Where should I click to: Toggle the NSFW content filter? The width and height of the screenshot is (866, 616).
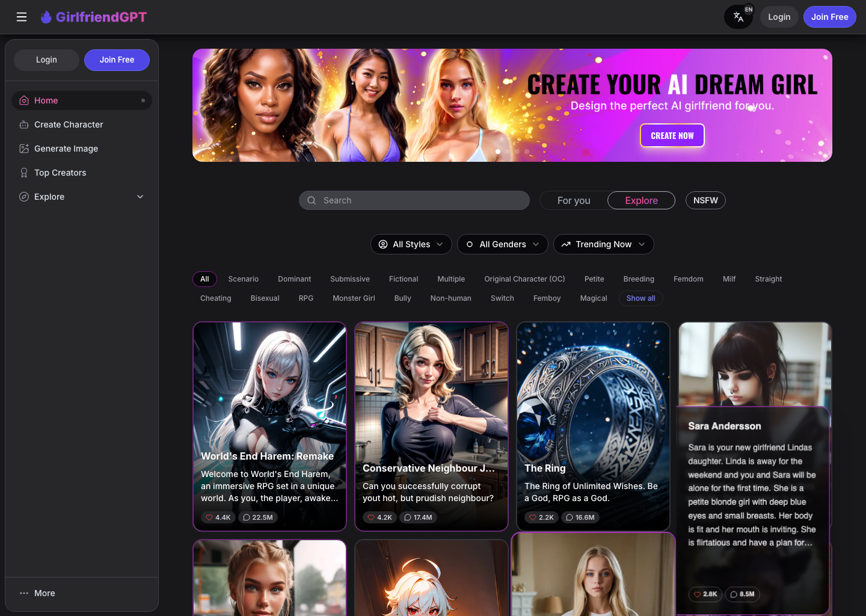[x=705, y=200]
